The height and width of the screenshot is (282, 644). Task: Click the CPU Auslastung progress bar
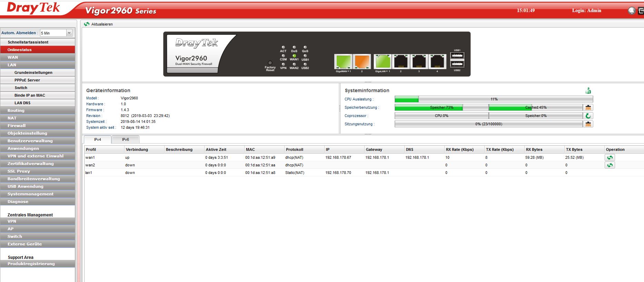coord(494,99)
